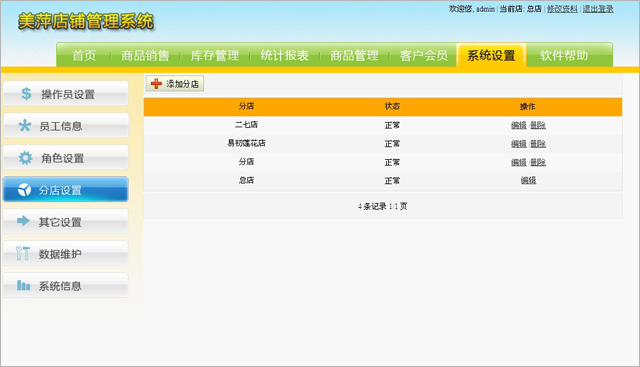640x367 pixels.
Task: Open 其它设置 in the sidebar
Action: pos(66,221)
